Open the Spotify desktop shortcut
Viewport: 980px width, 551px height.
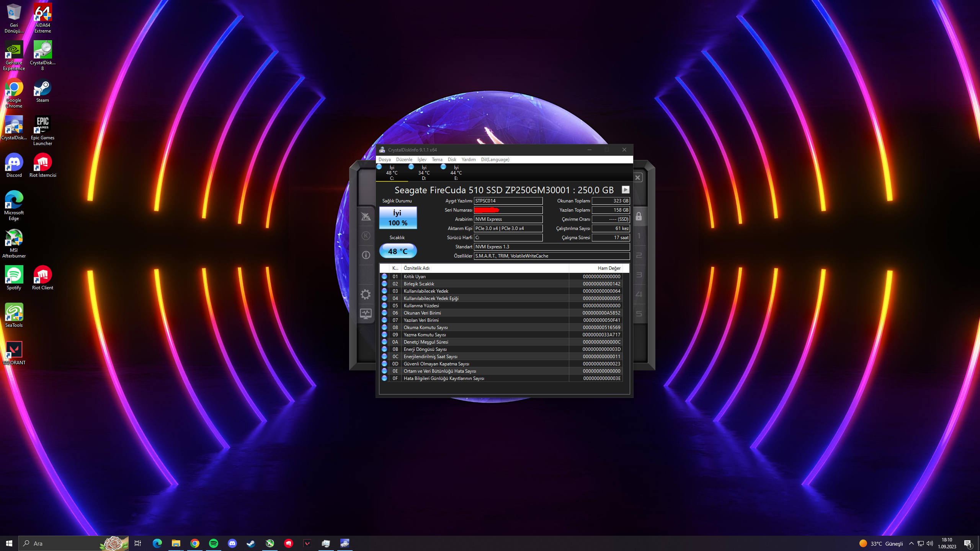(x=14, y=278)
